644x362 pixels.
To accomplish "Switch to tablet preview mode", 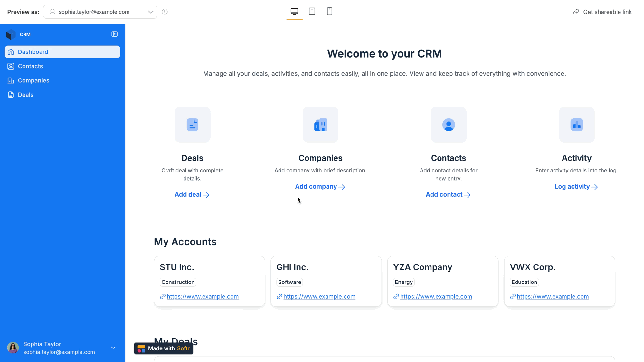I will click(312, 12).
